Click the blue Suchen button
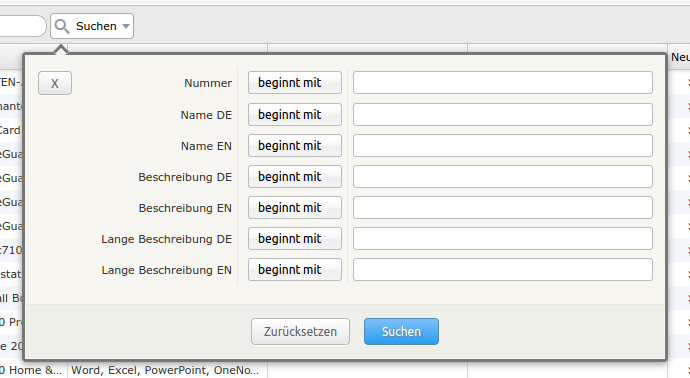This screenshot has height=378, width=690. tap(401, 332)
